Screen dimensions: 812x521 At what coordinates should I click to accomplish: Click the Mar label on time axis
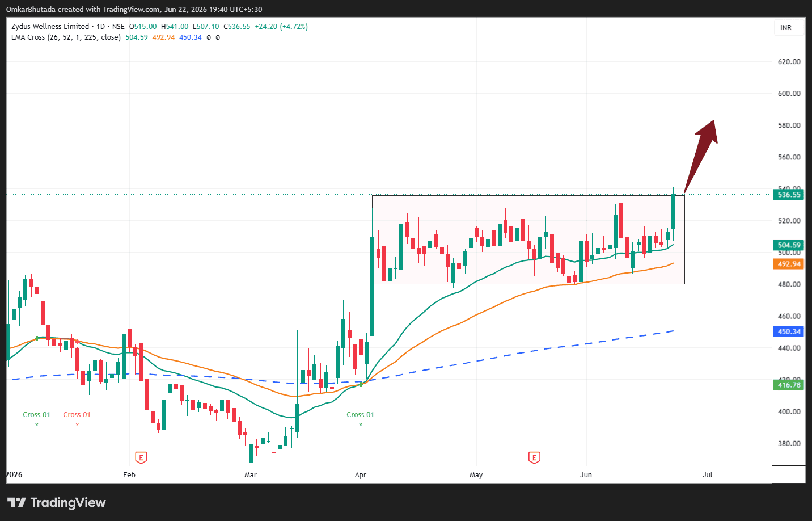pos(251,475)
